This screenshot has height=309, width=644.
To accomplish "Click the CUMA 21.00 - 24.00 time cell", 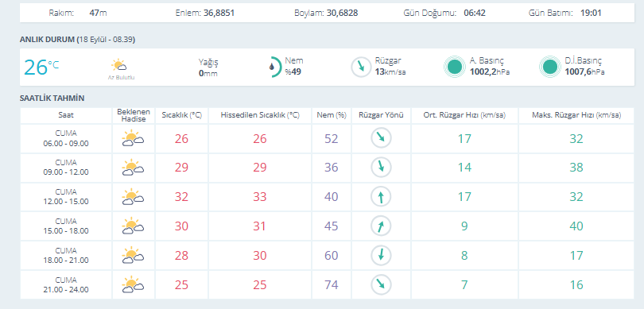I will [x=66, y=284].
